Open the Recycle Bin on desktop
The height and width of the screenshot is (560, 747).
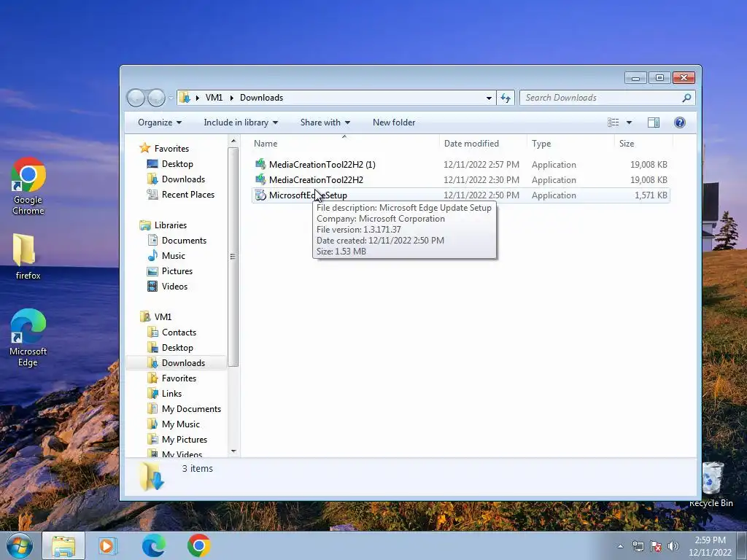(x=711, y=483)
